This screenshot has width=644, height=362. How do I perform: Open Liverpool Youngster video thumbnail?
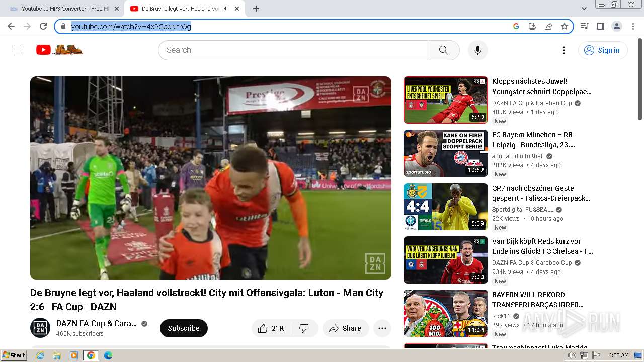[x=446, y=100]
